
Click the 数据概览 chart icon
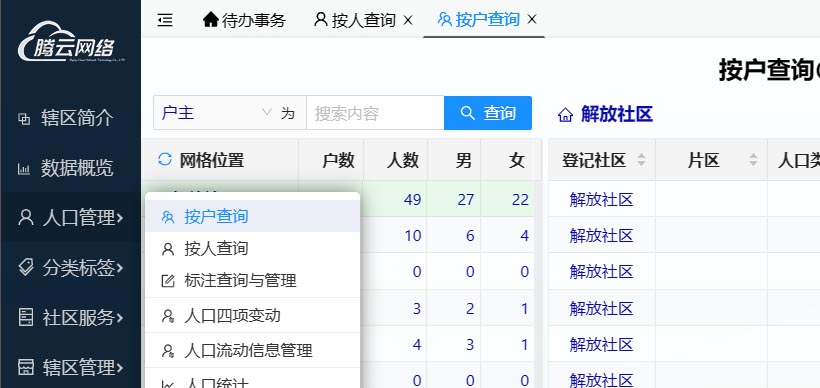(x=24, y=168)
